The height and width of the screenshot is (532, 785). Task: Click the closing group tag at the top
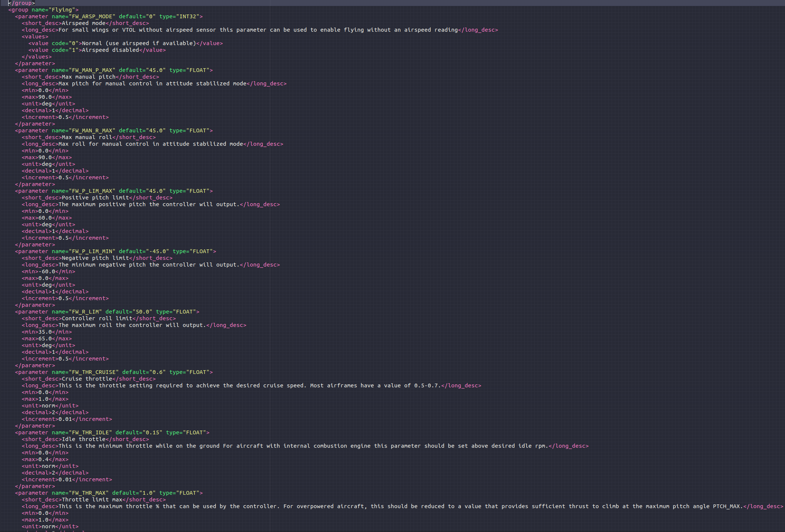21,3
